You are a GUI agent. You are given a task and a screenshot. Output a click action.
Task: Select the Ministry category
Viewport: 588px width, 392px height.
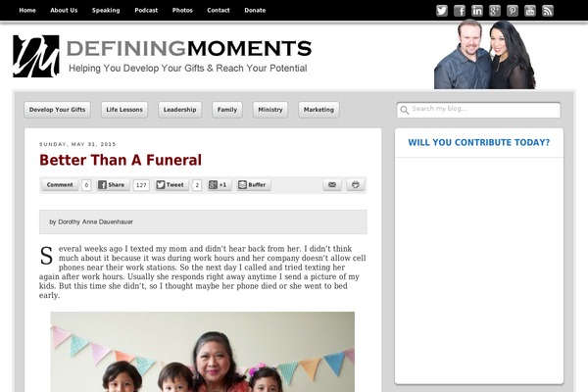point(270,110)
